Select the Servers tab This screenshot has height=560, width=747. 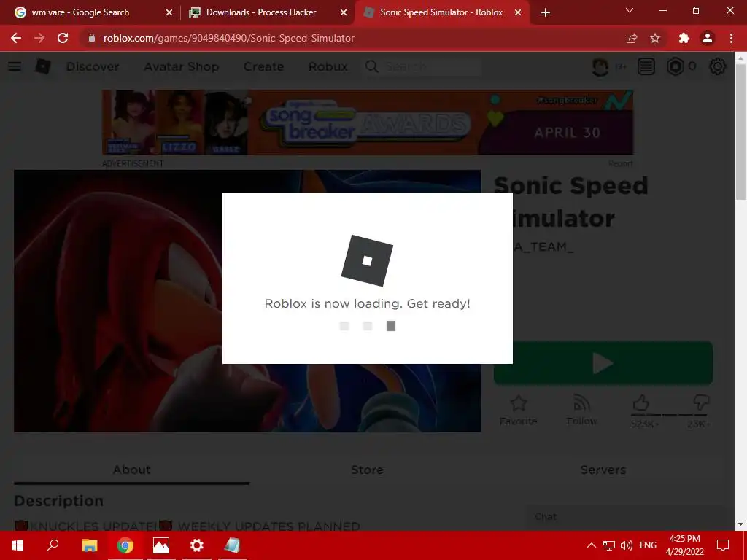click(603, 470)
